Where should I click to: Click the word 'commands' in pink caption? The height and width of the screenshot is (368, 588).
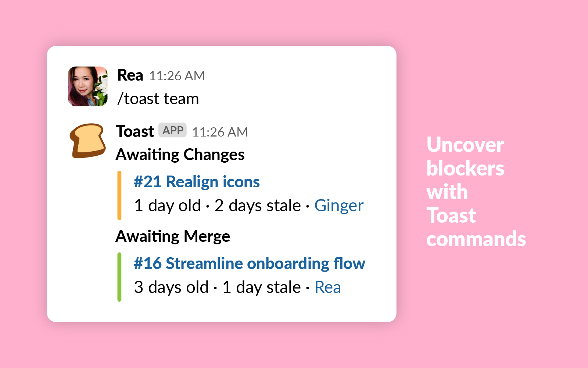[476, 239]
